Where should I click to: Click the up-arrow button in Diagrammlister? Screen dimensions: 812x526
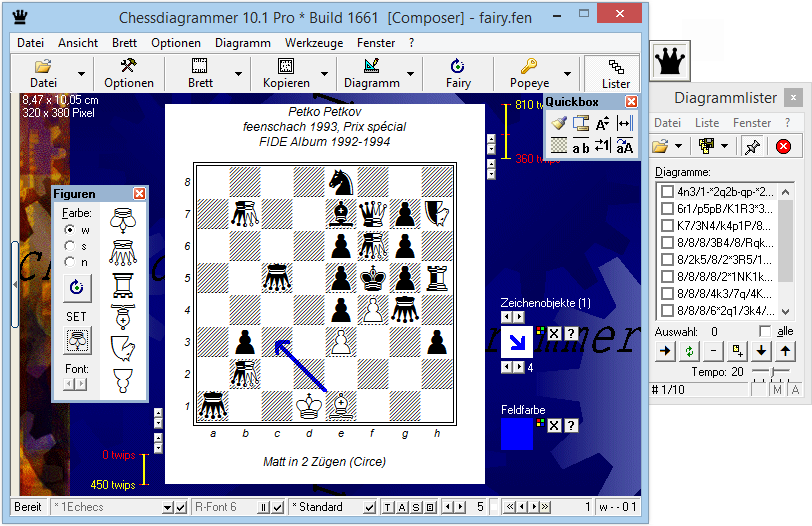click(x=785, y=352)
